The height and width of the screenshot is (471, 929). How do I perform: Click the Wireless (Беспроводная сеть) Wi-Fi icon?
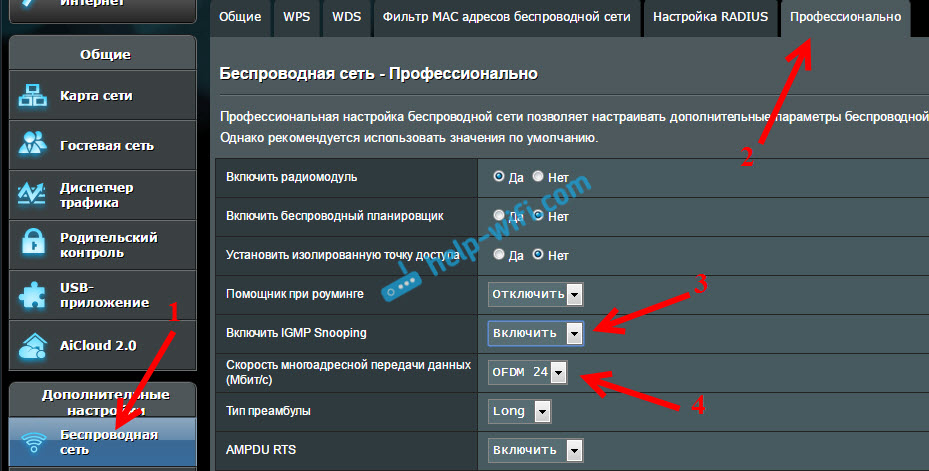tap(35, 442)
